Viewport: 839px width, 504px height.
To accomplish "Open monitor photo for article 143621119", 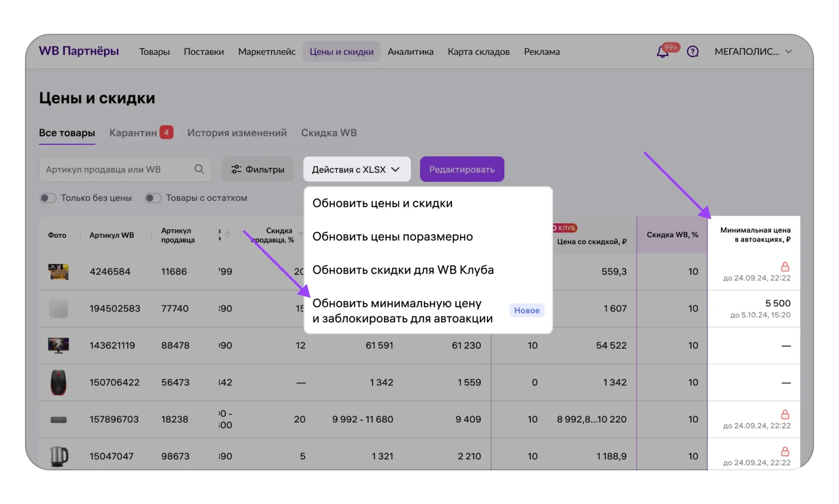I will (58, 345).
